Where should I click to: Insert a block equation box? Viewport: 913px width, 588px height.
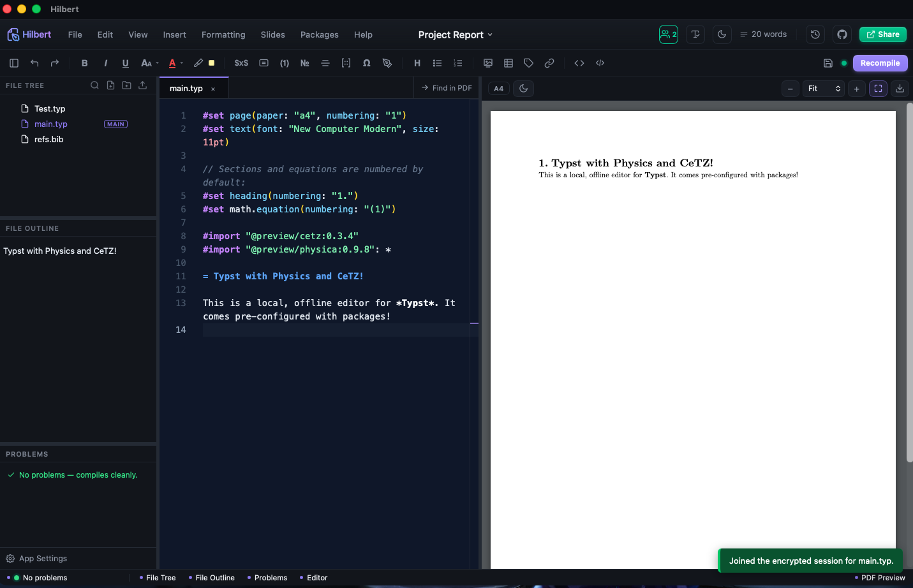coord(264,63)
